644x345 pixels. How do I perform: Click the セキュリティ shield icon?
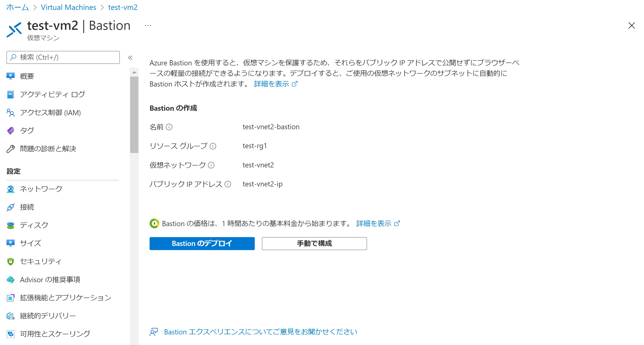(x=11, y=262)
